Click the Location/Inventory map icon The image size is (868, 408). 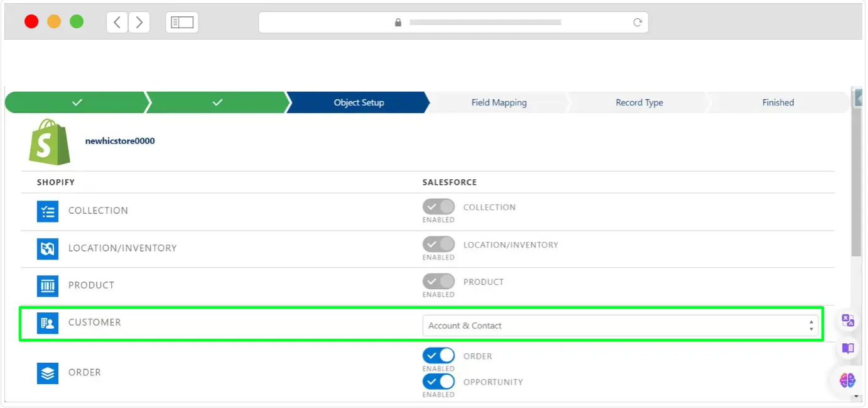click(48, 249)
